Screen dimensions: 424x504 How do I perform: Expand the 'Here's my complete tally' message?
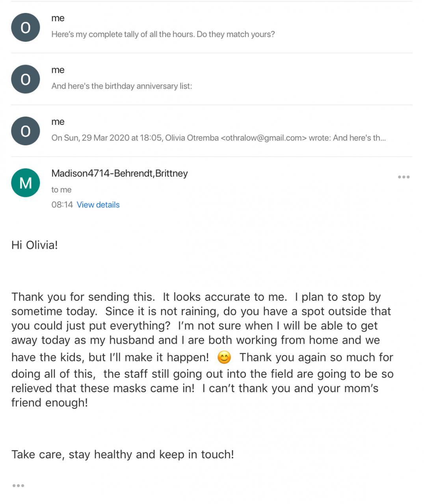pyautogui.click(x=163, y=34)
